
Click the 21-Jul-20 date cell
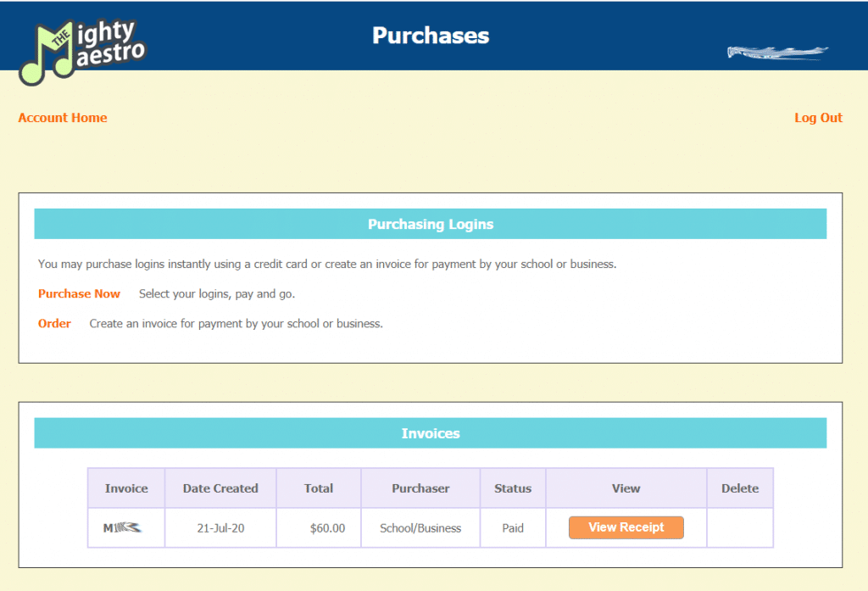tap(220, 528)
